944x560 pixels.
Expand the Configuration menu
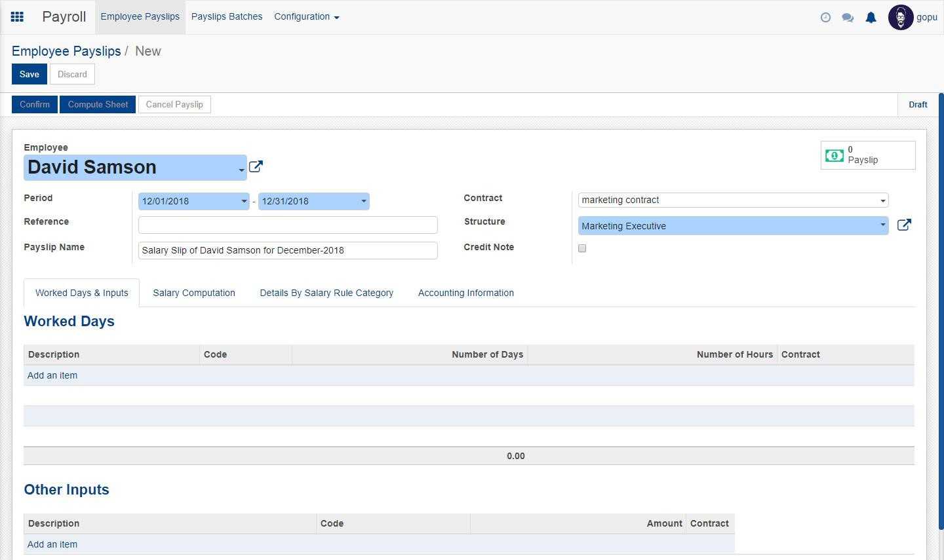[306, 17]
